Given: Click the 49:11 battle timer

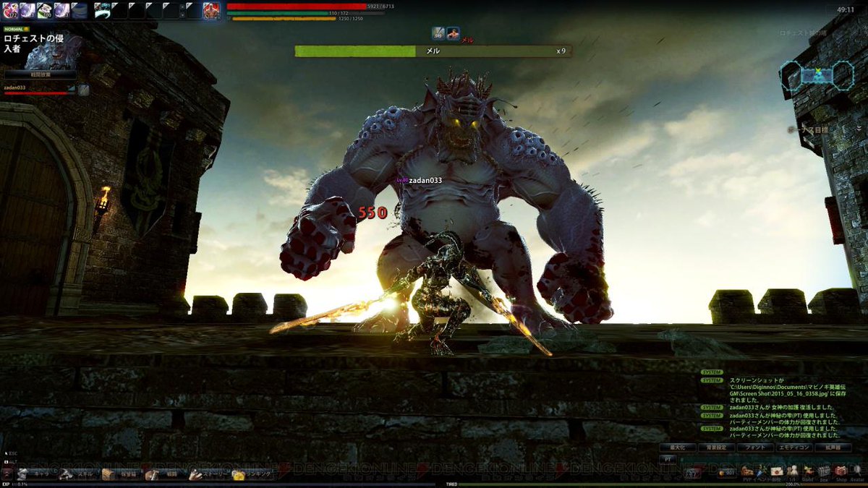Looking at the screenshot, I should (x=845, y=10).
